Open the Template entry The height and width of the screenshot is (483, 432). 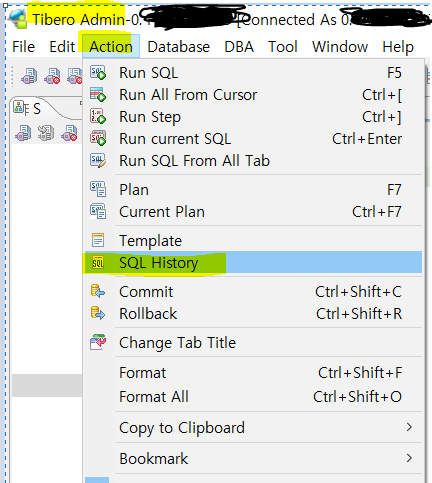pyautogui.click(x=253, y=241)
